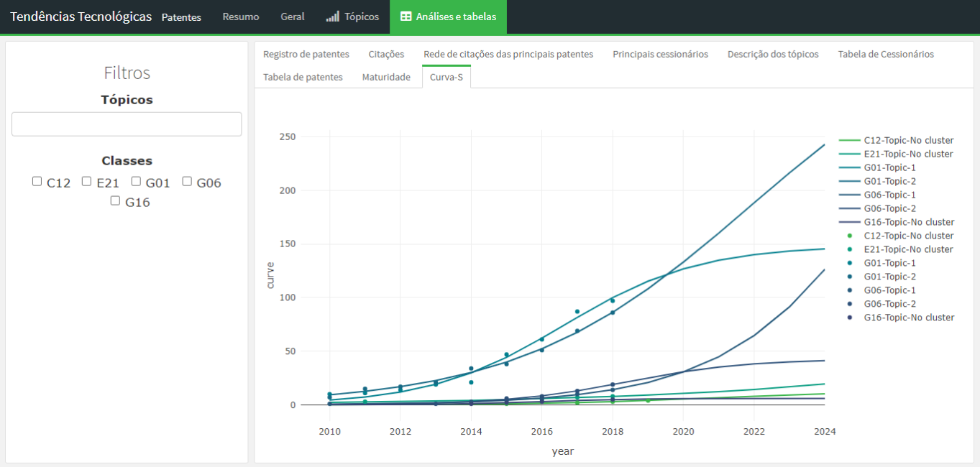980x467 pixels.
Task: Click the Geral navbar link
Action: 293,17
